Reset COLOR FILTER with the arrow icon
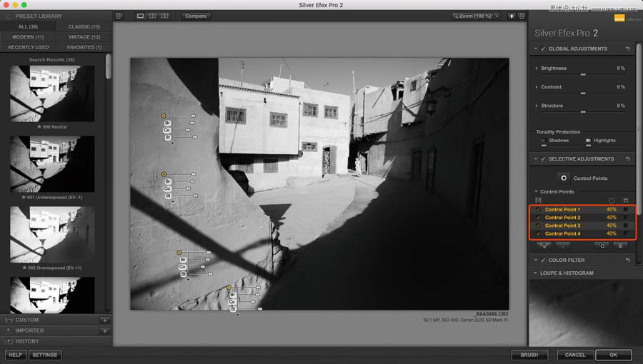Image resolution: width=643 pixels, height=364 pixels. pos(628,260)
